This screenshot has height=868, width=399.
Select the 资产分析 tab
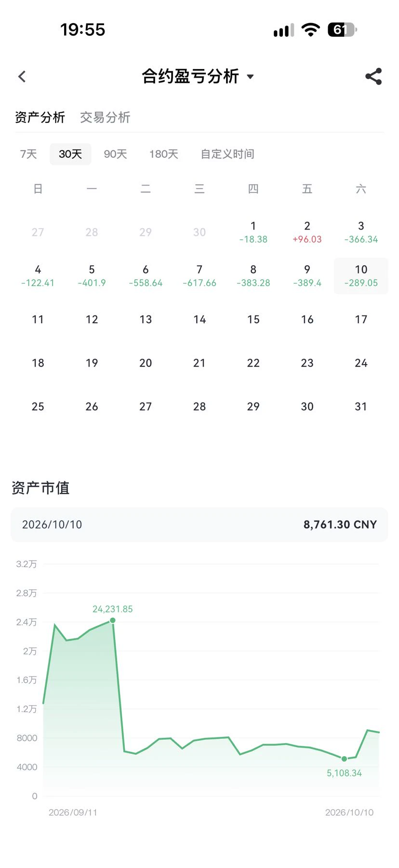coord(40,117)
